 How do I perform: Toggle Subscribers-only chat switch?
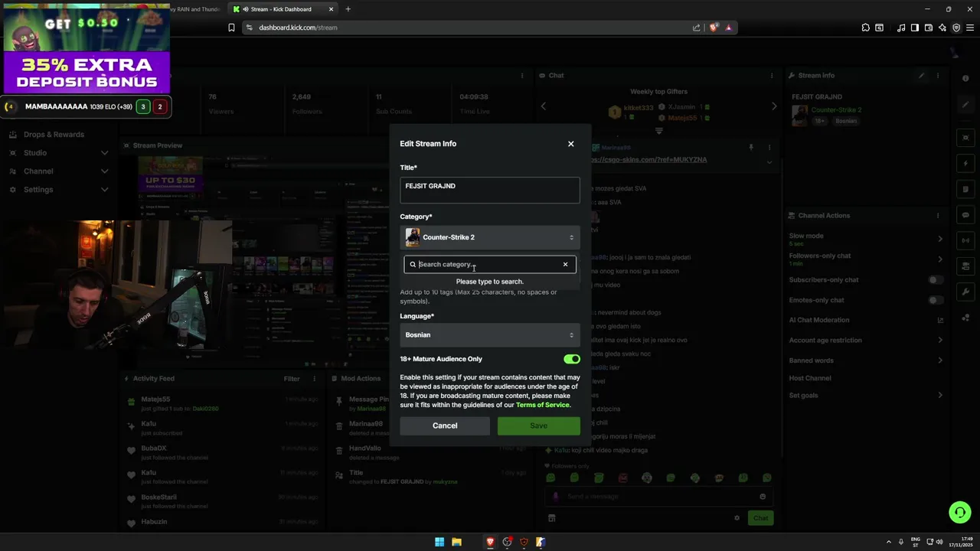pyautogui.click(x=936, y=280)
